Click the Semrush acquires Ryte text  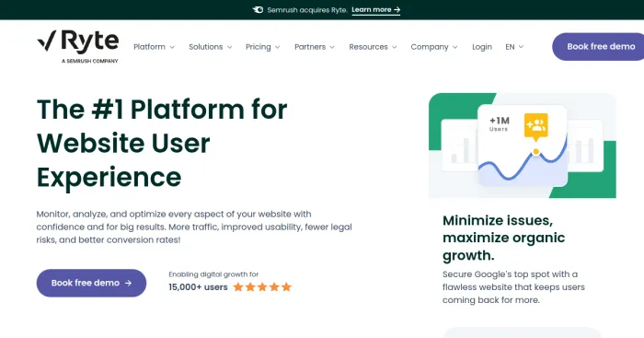click(306, 10)
